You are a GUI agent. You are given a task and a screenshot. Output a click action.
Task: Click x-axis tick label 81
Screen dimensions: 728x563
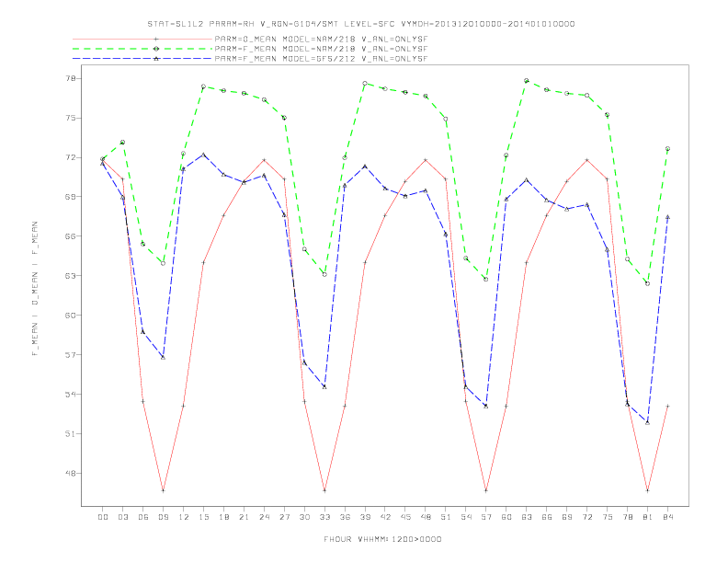pos(648,517)
